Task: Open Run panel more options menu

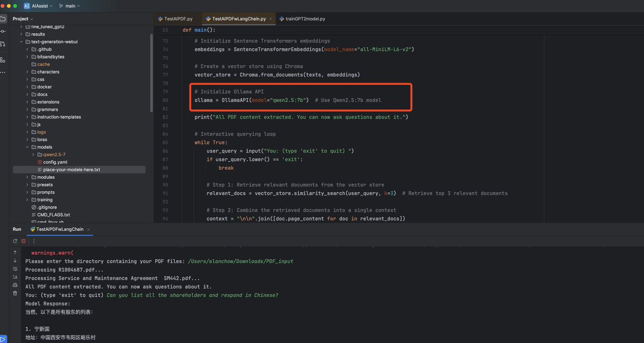Action: pyautogui.click(x=34, y=241)
